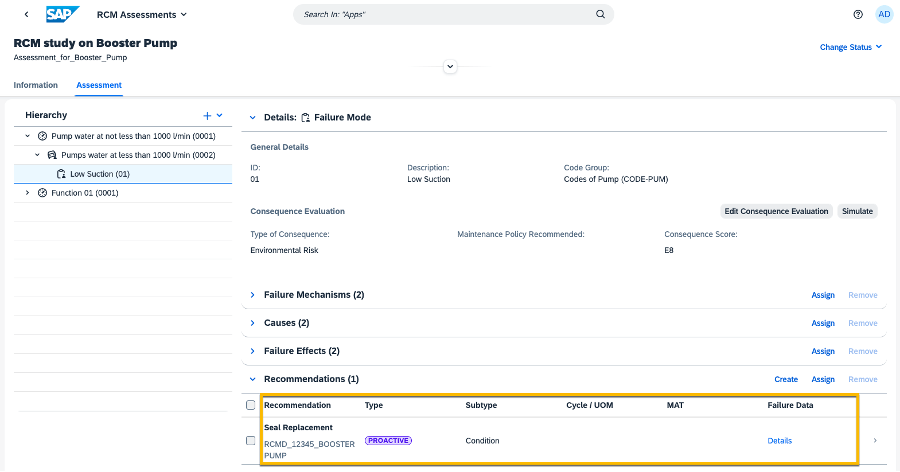The width and height of the screenshot is (900, 472).
Task: Click the failure mode icon beside Low Suction
Action: 61,174
